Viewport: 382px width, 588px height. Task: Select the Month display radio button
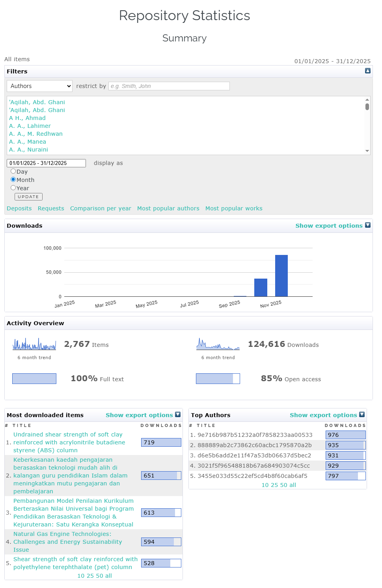click(x=13, y=180)
